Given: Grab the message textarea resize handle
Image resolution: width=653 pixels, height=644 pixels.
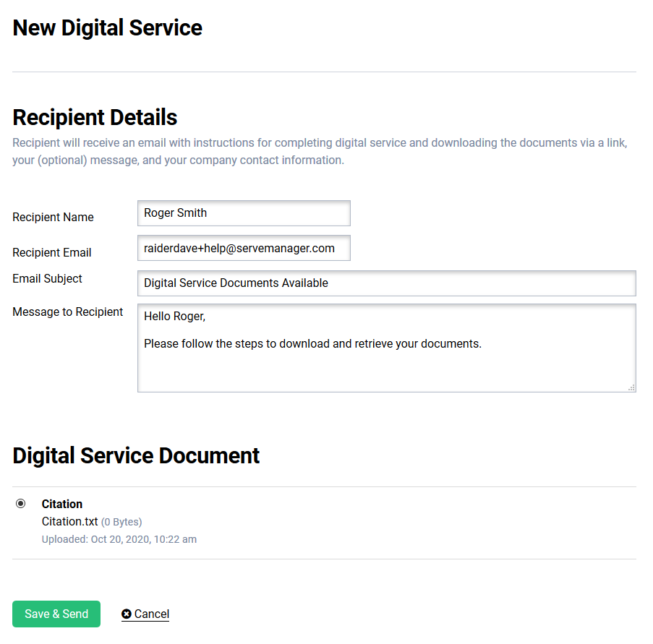Looking at the screenshot, I should pos(631,387).
